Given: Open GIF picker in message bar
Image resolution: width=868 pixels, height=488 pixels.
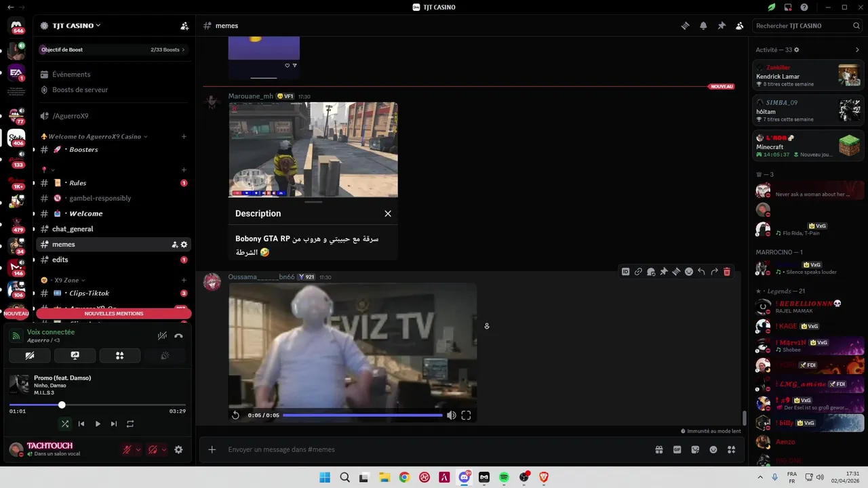Looking at the screenshot, I should click(x=677, y=449).
